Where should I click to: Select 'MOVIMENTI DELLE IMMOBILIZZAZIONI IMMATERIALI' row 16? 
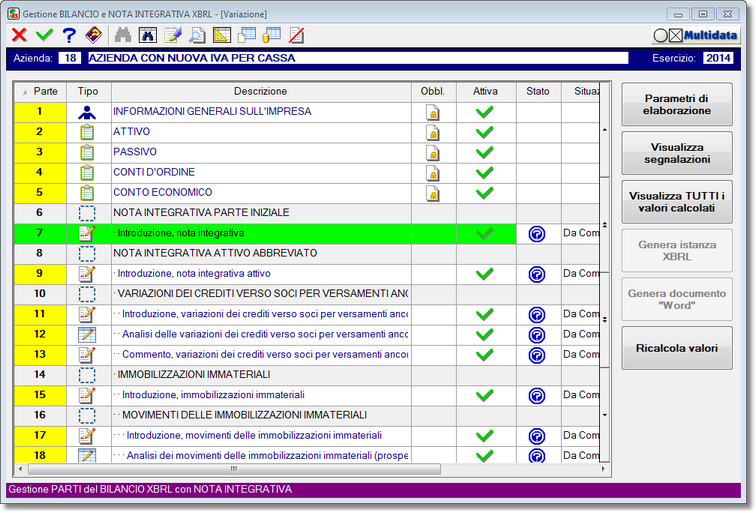[x=307, y=416]
